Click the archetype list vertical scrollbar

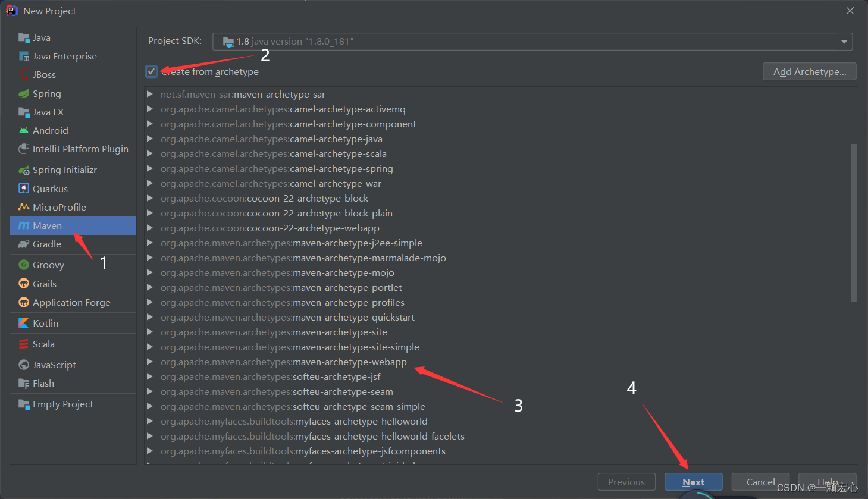[x=854, y=222]
